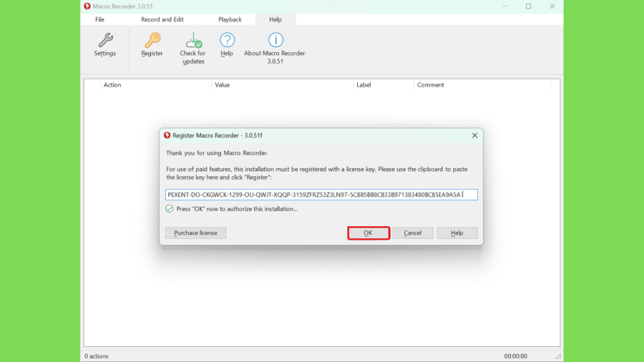Switch to the Playback tab
Image resolution: width=644 pixels, height=362 pixels.
230,19
